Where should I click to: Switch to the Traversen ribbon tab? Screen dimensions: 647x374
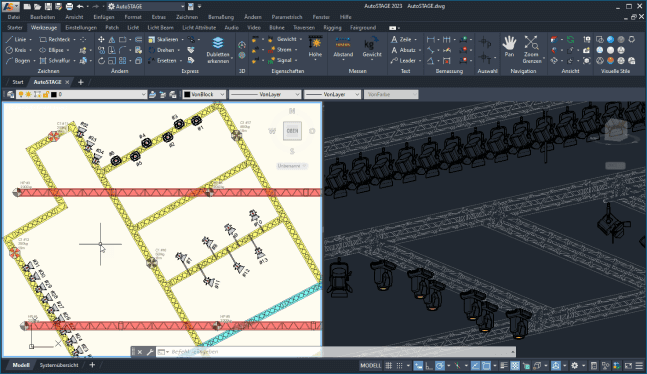point(304,28)
